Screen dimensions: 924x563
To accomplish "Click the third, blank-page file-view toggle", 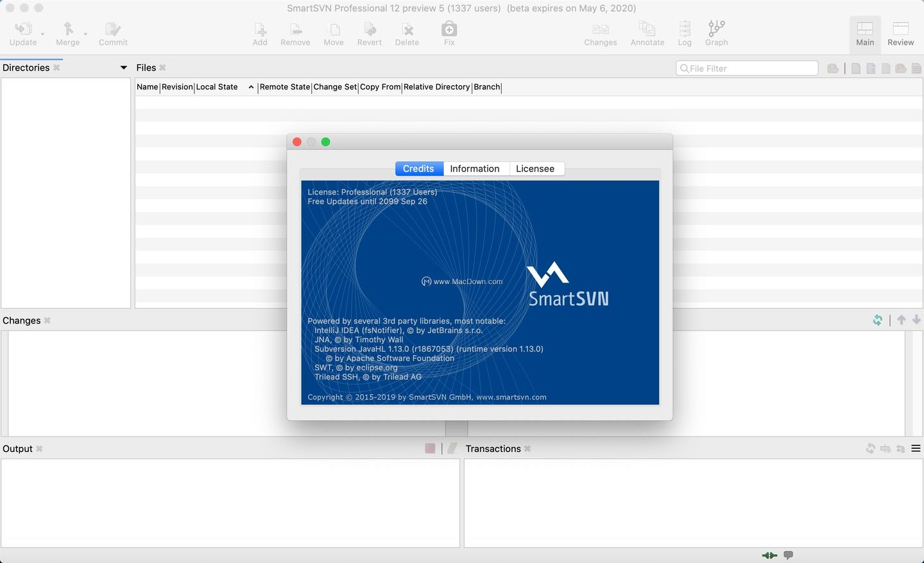I will pyautogui.click(x=886, y=68).
